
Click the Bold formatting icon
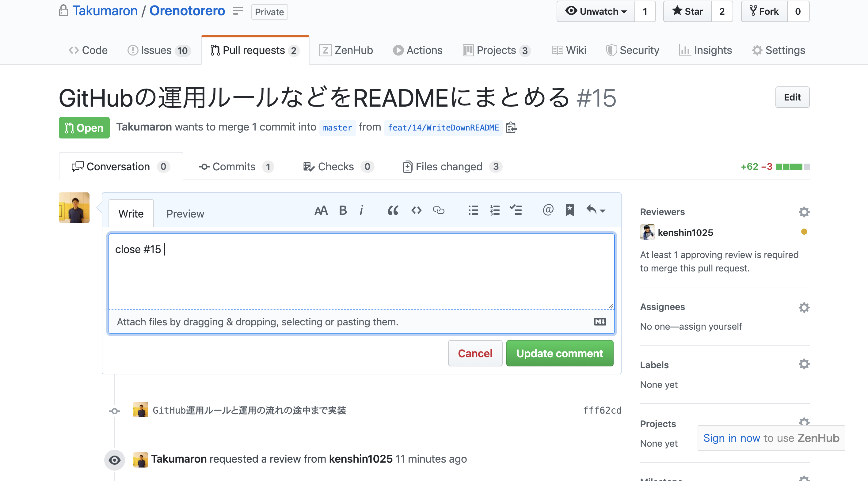(x=343, y=210)
